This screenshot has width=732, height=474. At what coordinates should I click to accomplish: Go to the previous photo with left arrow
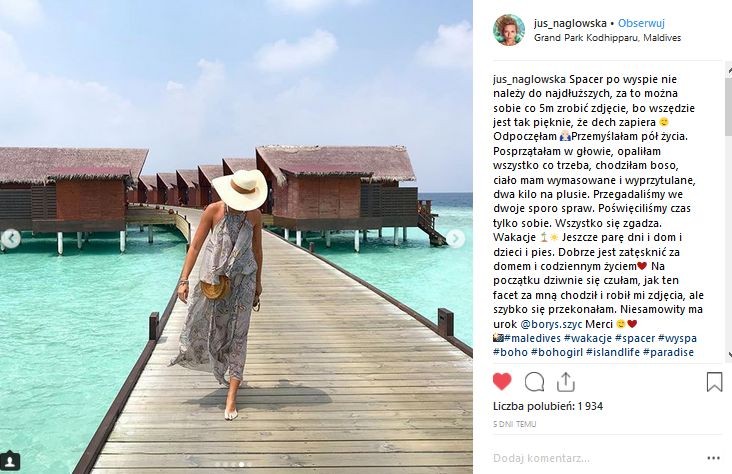[11, 238]
